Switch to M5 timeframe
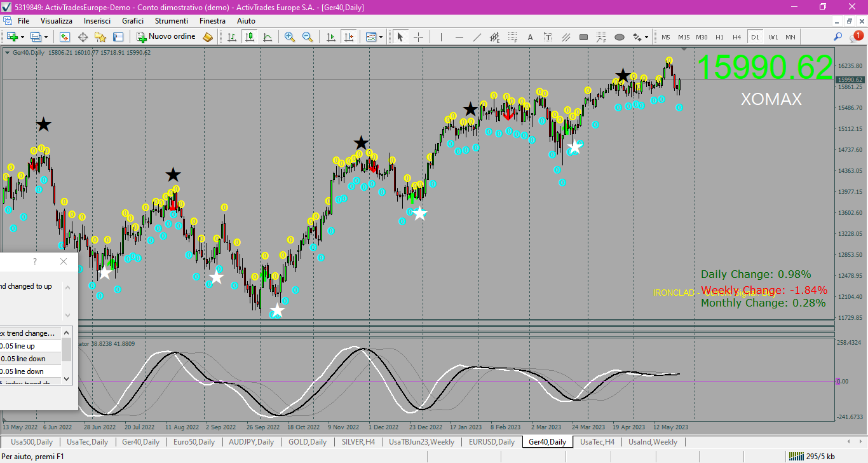 666,37
